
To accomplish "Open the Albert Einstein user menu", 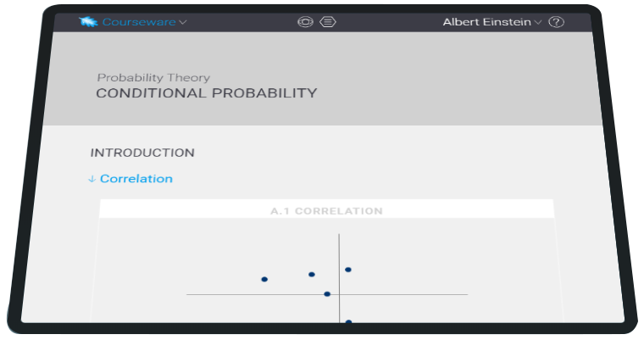I will (486, 22).
